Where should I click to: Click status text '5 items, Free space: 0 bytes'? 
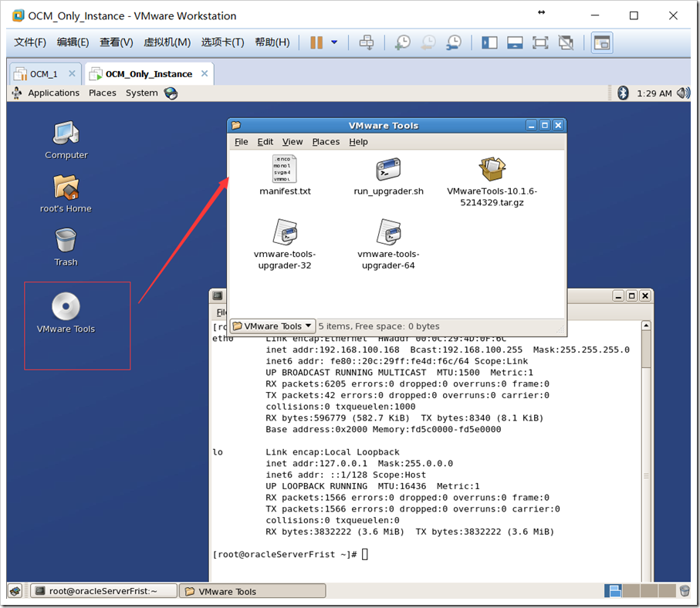point(379,326)
